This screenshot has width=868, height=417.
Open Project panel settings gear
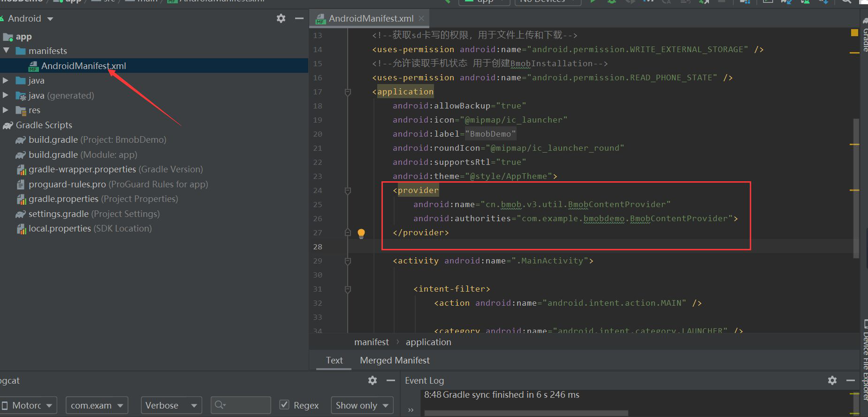281,18
